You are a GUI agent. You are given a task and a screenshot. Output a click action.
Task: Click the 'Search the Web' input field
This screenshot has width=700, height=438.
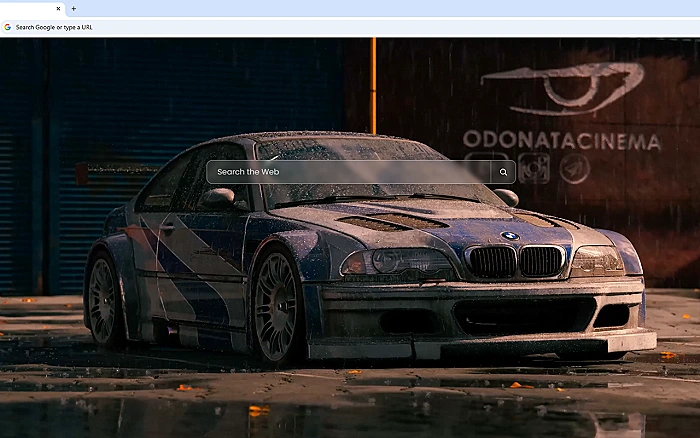pos(348,172)
